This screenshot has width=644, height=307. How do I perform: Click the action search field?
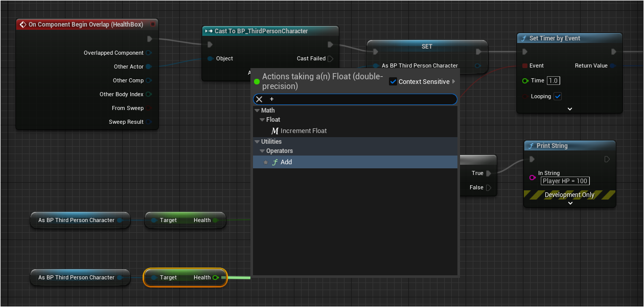[x=355, y=99]
